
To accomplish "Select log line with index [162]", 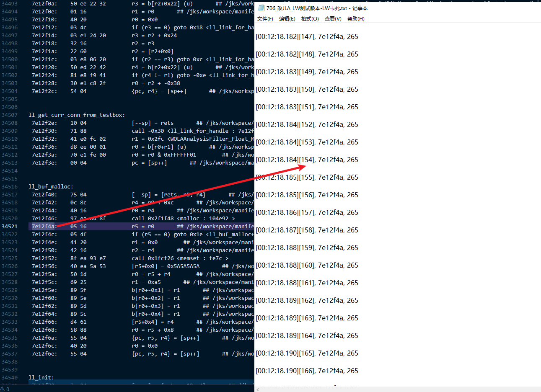I will coord(307,300).
